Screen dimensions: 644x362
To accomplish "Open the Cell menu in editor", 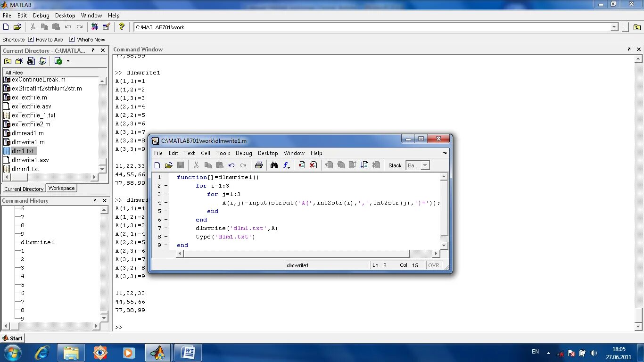I will [x=206, y=153].
